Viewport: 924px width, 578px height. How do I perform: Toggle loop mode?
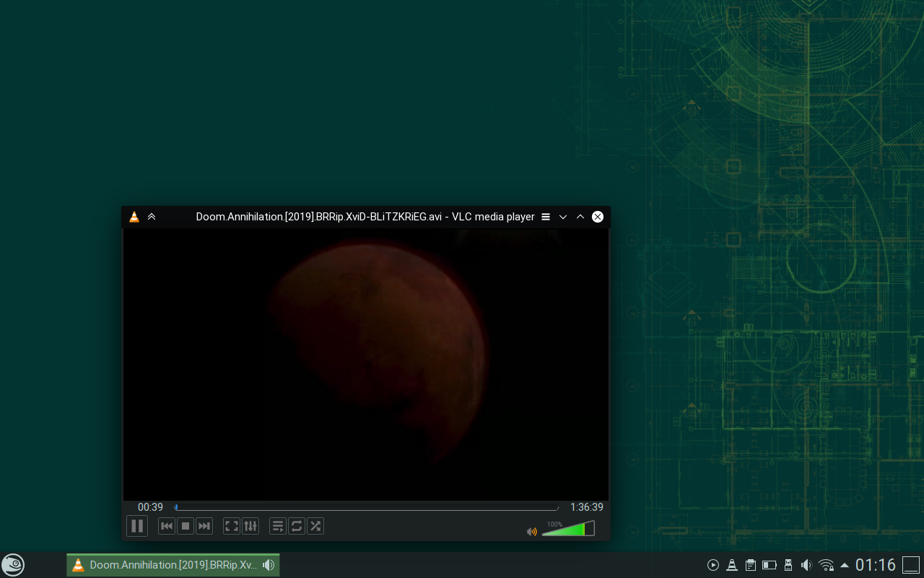[x=297, y=526]
